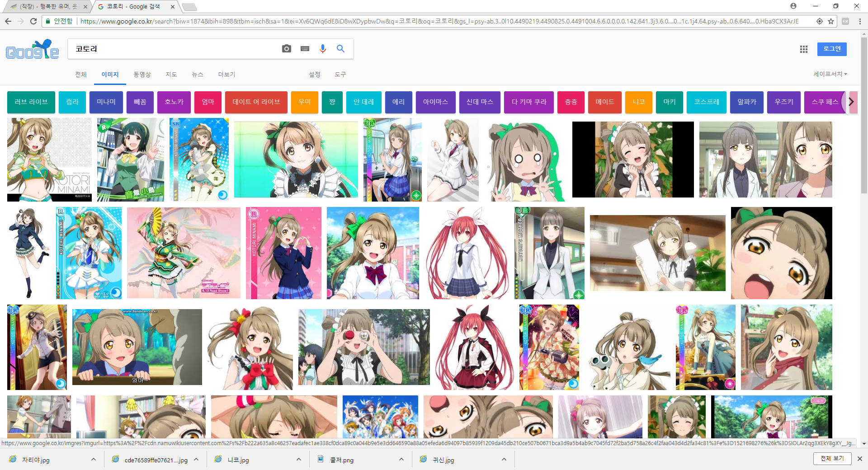868x470 pixels.
Task: Click the extension icon beside the bookmark star
Action: coord(845,21)
